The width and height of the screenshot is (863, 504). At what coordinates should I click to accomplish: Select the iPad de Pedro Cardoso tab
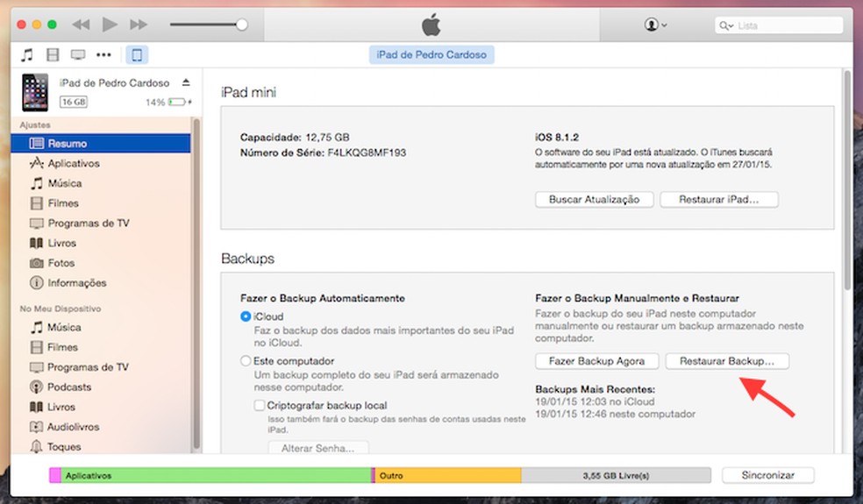pyautogui.click(x=431, y=54)
